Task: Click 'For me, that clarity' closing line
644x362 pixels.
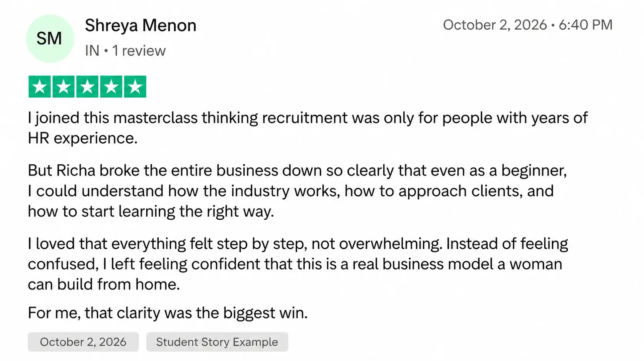Action: [168, 313]
